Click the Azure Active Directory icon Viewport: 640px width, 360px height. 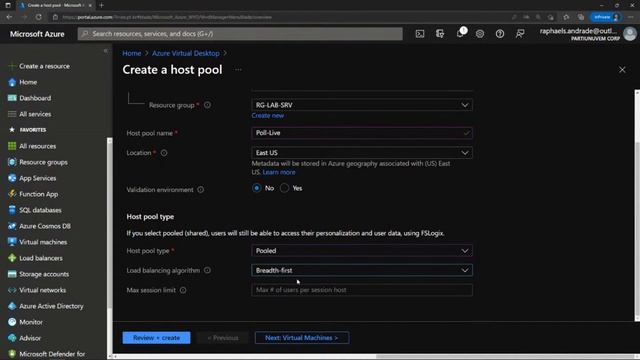point(12,306)
